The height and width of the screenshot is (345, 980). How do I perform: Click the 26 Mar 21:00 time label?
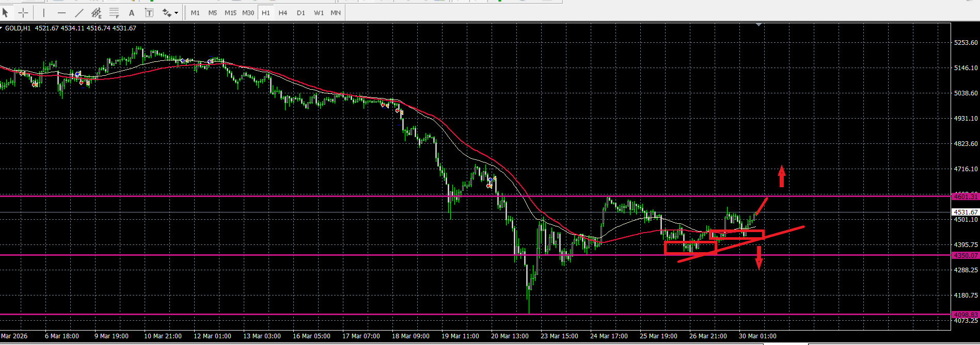point(708,336)
